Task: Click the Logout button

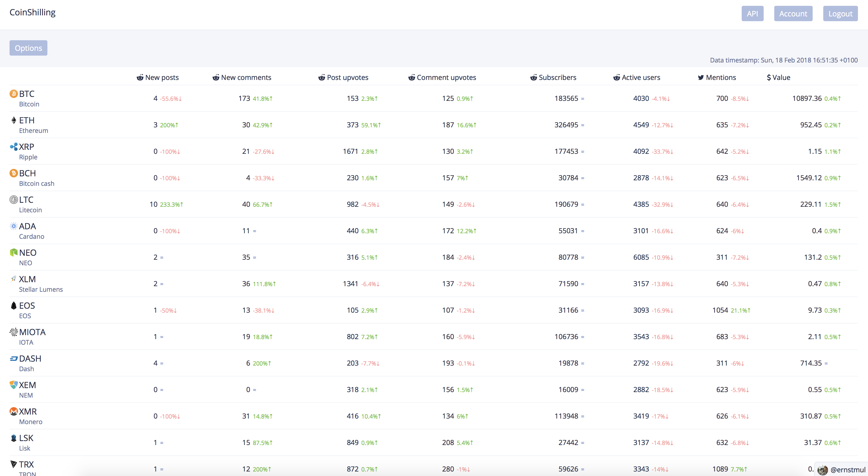Action: (x=840, y=14)
